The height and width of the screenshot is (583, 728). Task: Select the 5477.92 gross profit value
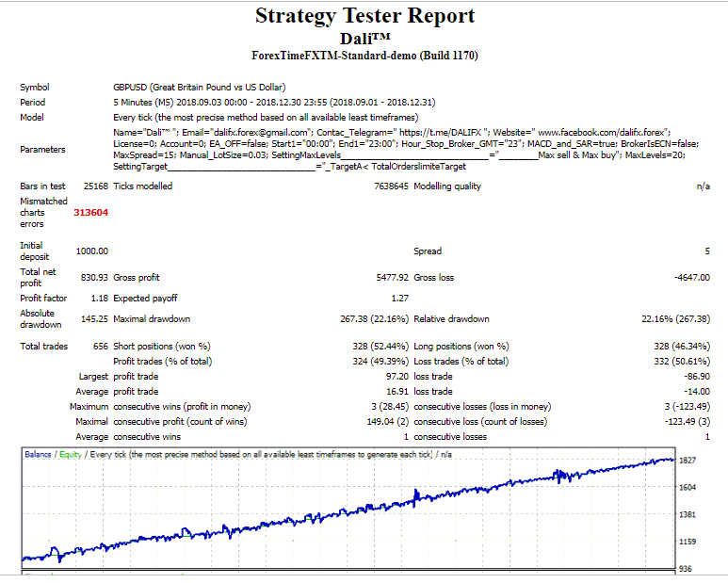point(392,278)
